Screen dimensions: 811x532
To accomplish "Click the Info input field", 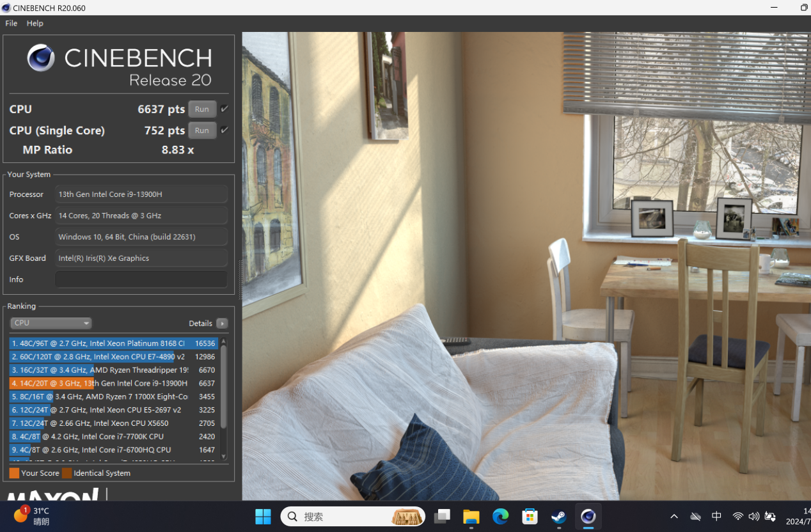I will click(141, 279).
